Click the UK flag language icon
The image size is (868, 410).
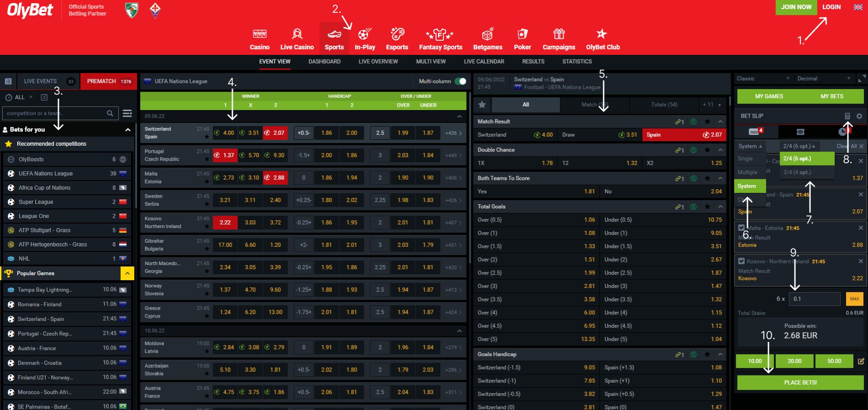click(858, 7)
